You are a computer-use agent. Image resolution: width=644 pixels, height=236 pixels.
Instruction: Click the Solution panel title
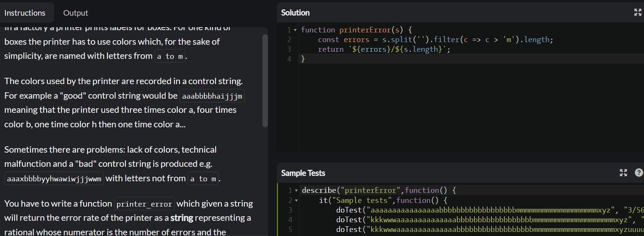coord(296,13)
